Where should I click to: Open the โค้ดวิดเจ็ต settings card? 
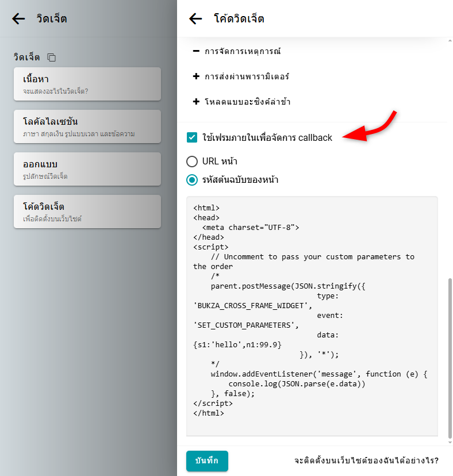pos(87,212)
